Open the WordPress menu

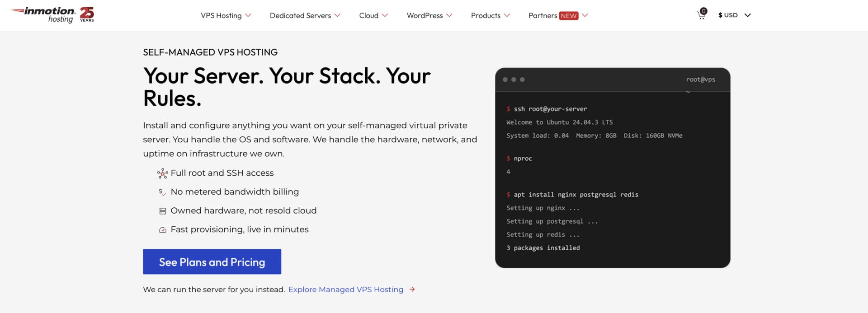point(425,15)
